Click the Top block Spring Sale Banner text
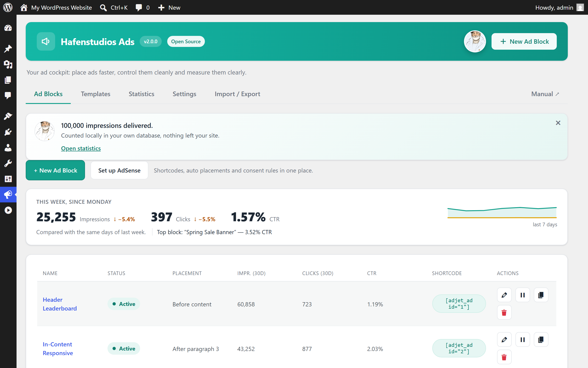This screenshot has width=588, height=368. tap(214, 232)
